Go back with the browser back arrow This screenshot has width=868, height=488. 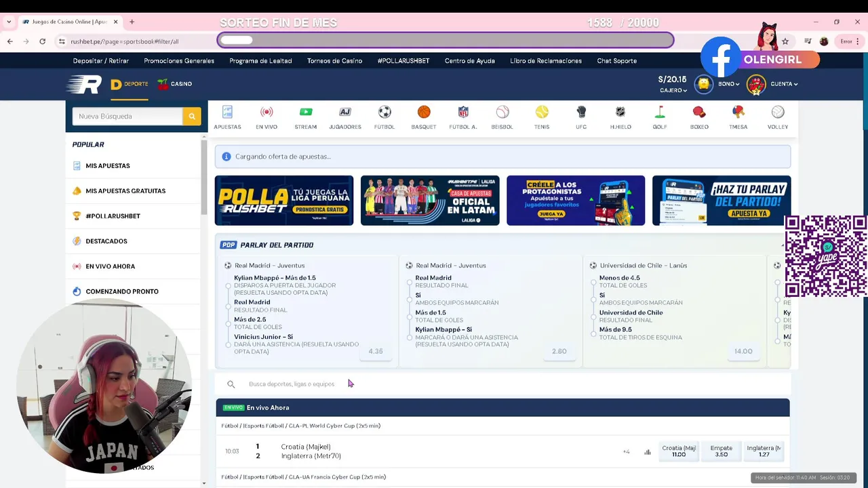click(9, 41)
